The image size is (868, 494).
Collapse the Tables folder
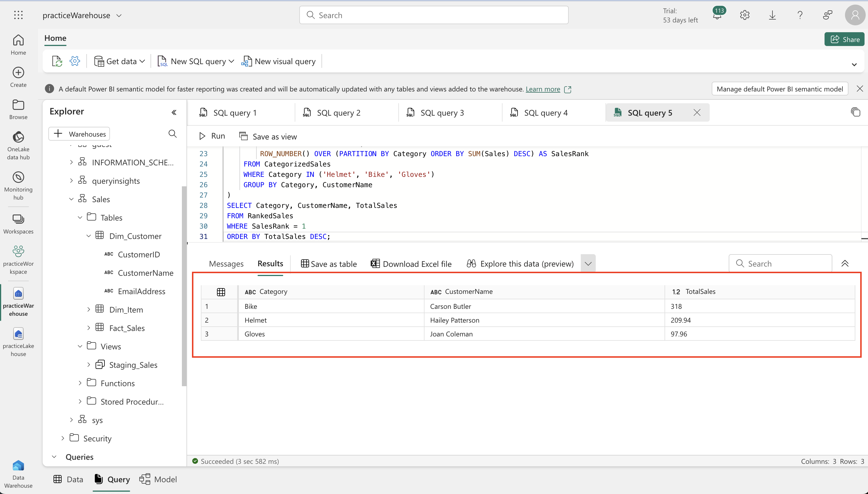80,217
